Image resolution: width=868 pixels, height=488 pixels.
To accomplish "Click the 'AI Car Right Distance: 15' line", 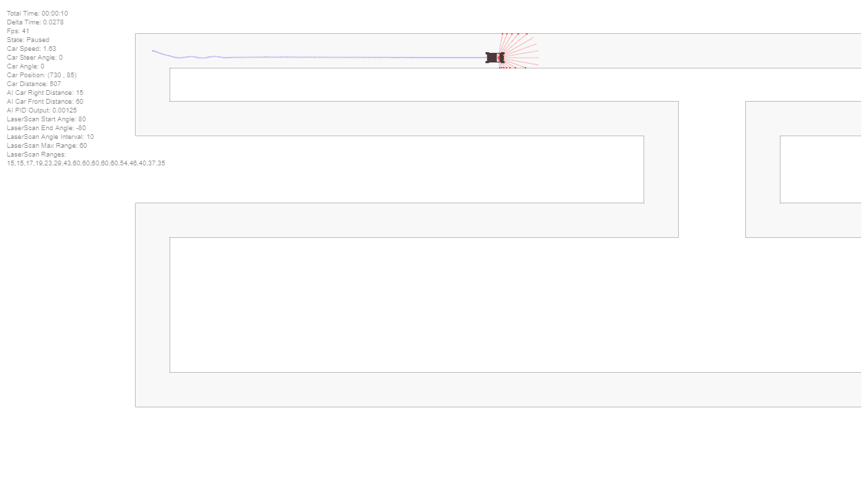I will [45, 93].
